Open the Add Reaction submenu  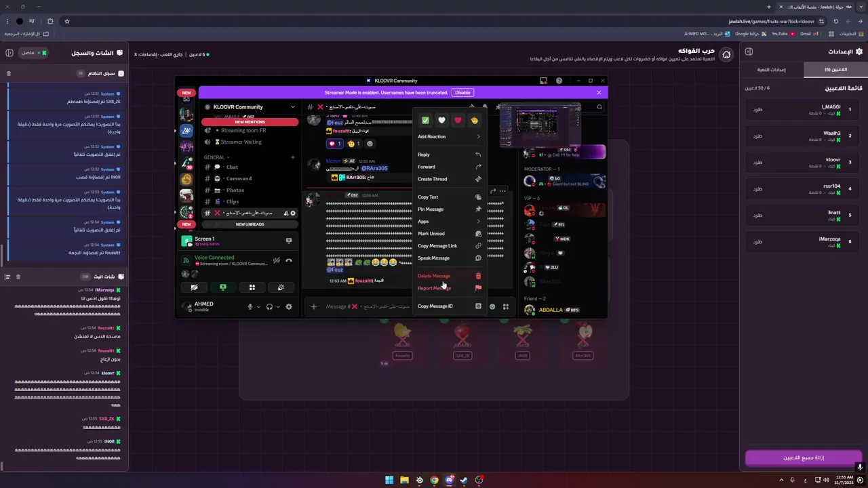[x=449, y=137]
